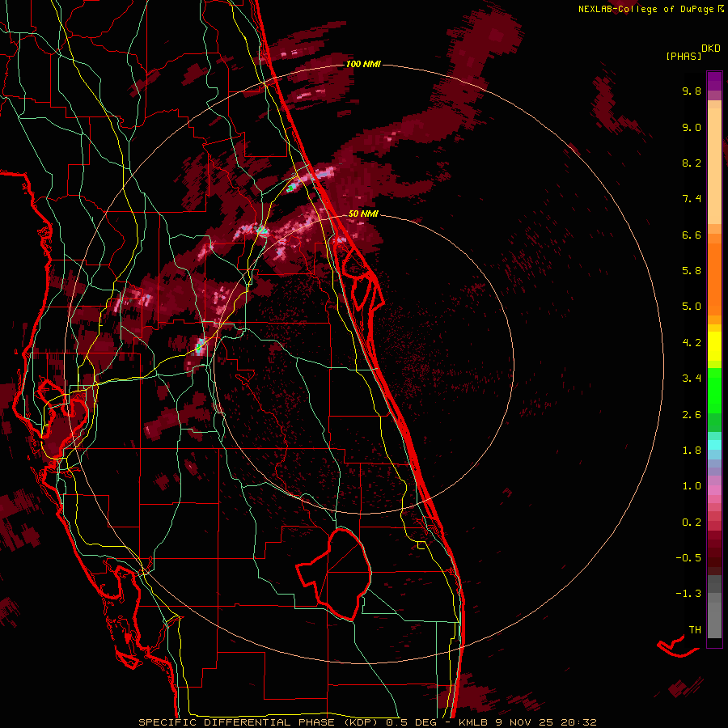Click the yellow segment of the color bar
The width and height of the screenshot is (728, 728).
click(714, 346)
